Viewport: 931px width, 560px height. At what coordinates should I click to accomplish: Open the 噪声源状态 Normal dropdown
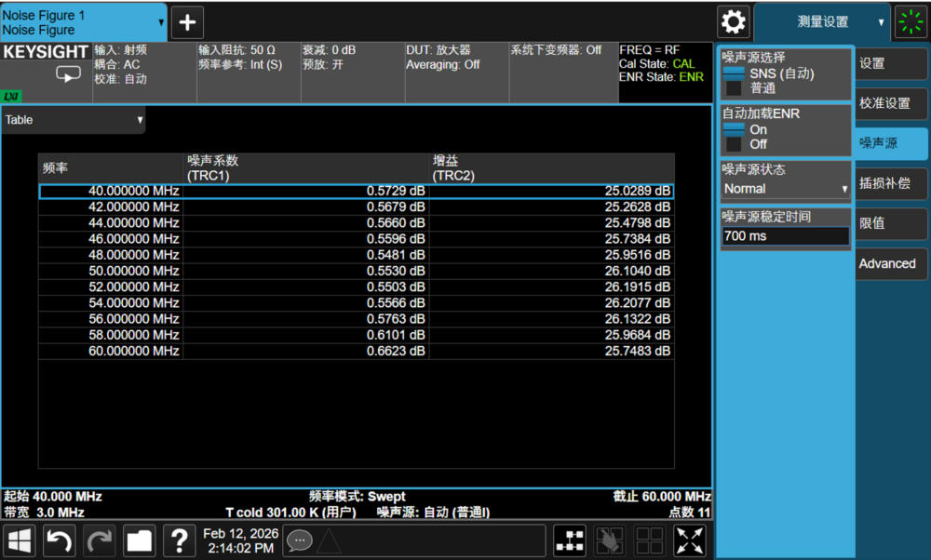786,189
